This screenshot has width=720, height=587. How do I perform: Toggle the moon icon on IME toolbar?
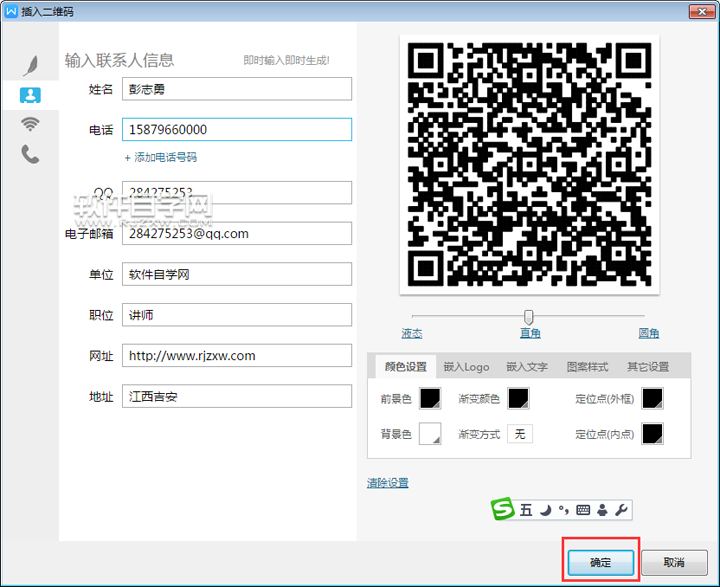coord(545,510)
